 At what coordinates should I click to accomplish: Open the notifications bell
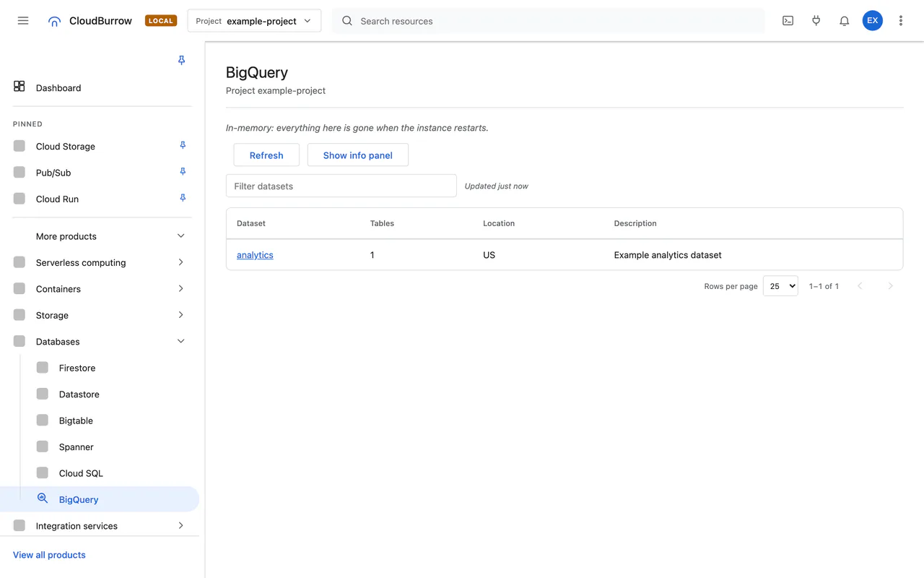(x=844, y=21)
